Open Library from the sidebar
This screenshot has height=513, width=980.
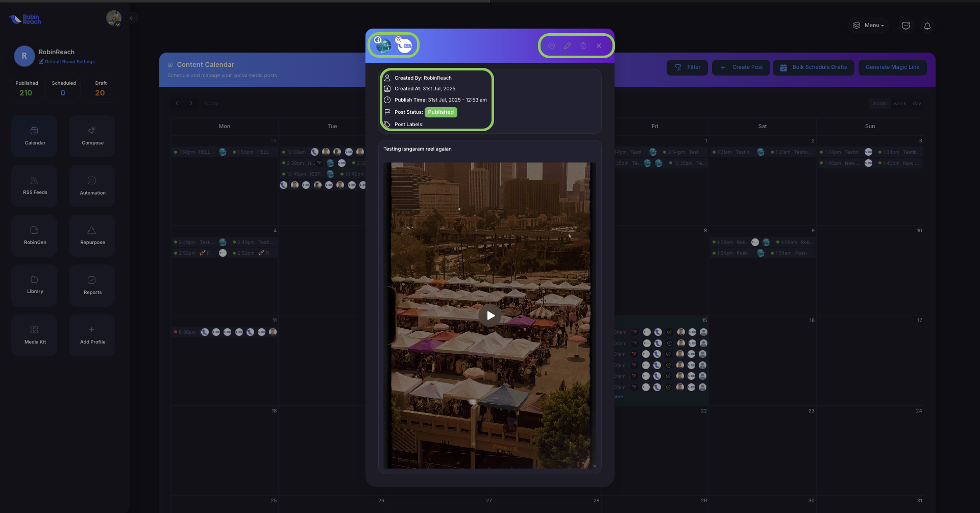(x=35, y=285)
